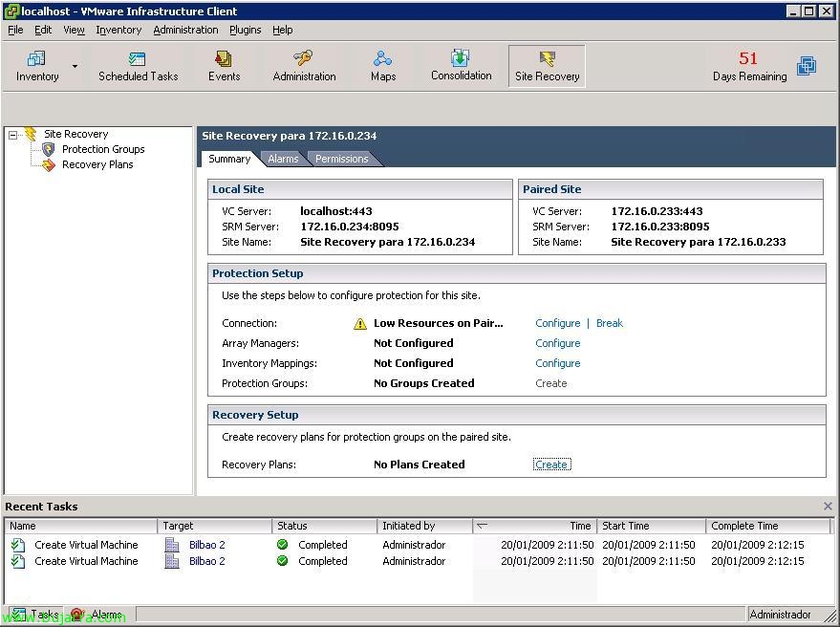Sort tasks by Initiated by column
This screenshot has width=840, height=627.
pyautogui.click(x=425, y=526)
